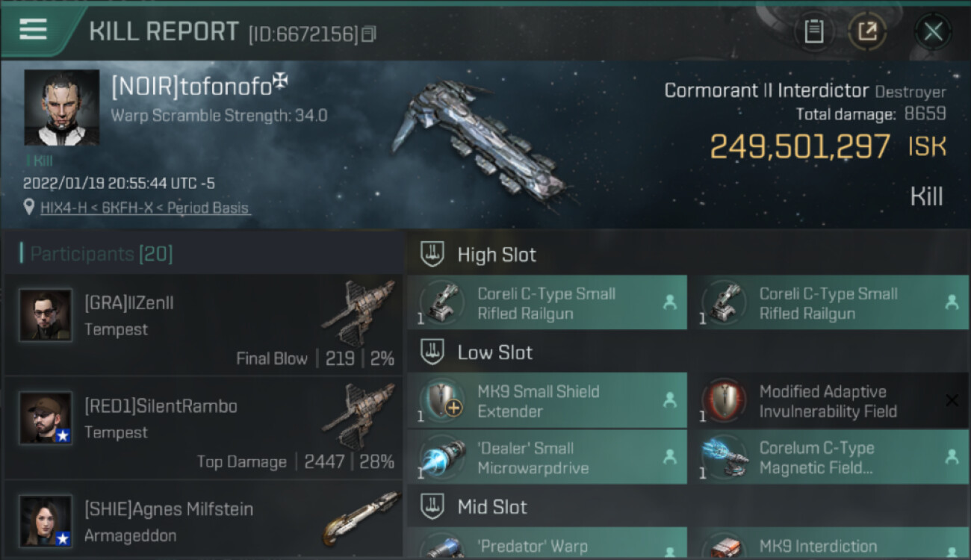Select SilentRambo's Tempest ship icon
The image size is (971, 560).
[x=358, y=415]
